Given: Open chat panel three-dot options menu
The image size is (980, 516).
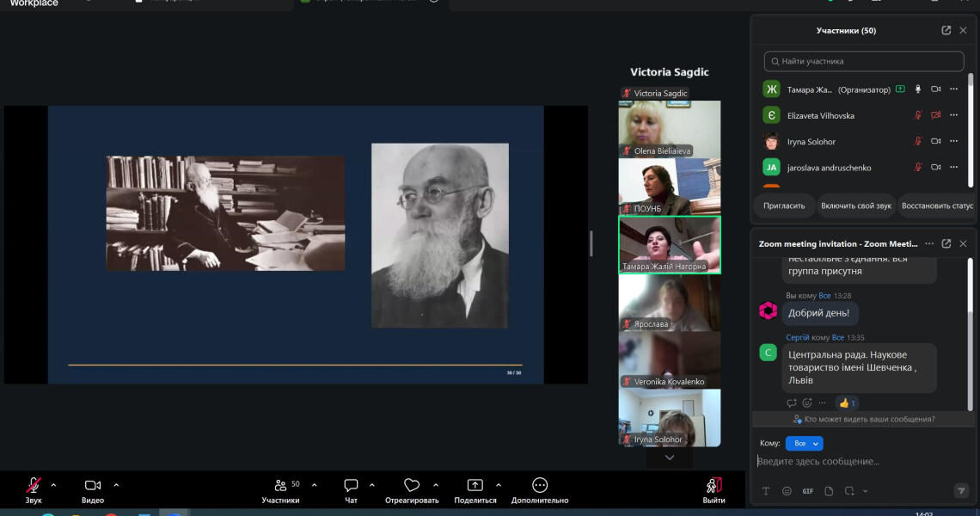Looking at the screenshot, I should tap(929, 244).
